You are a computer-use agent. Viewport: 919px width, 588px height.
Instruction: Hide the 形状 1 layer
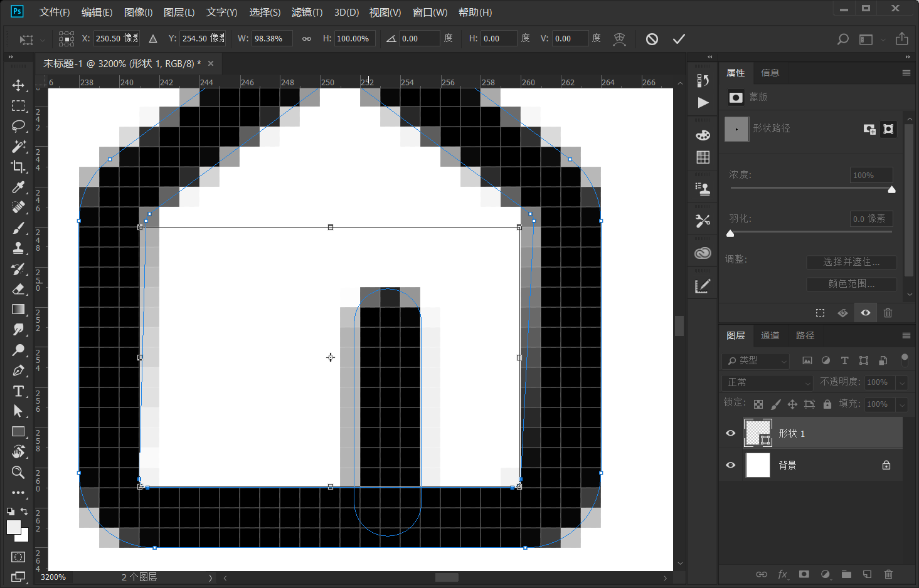(730, 433)
